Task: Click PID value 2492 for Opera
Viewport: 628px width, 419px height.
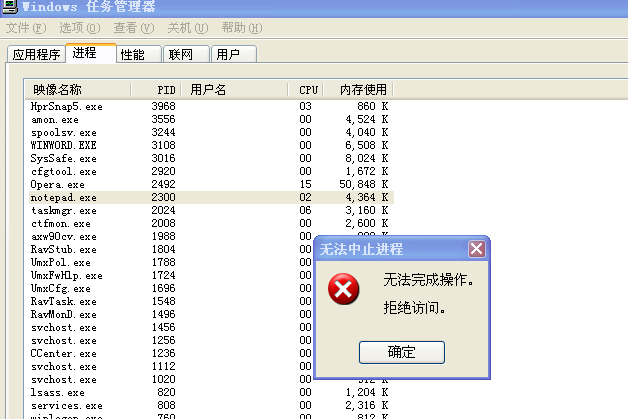Action: [x=163, y=184]
